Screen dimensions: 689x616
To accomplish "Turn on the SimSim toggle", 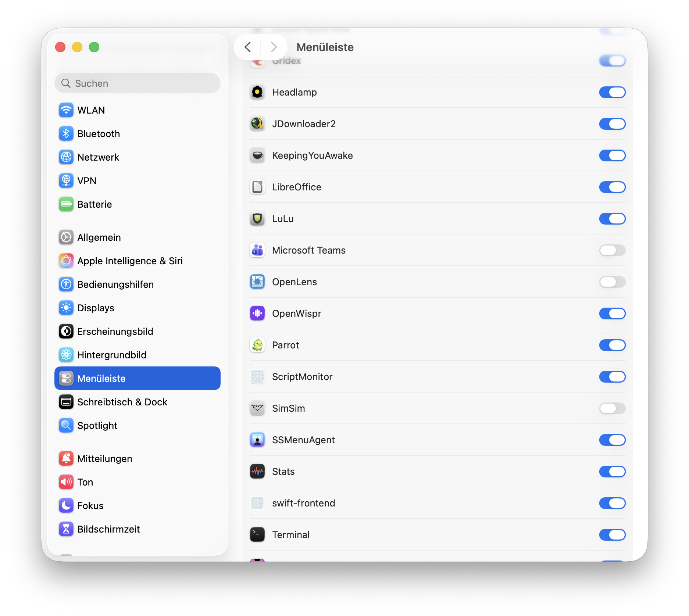I will [613, 408].
